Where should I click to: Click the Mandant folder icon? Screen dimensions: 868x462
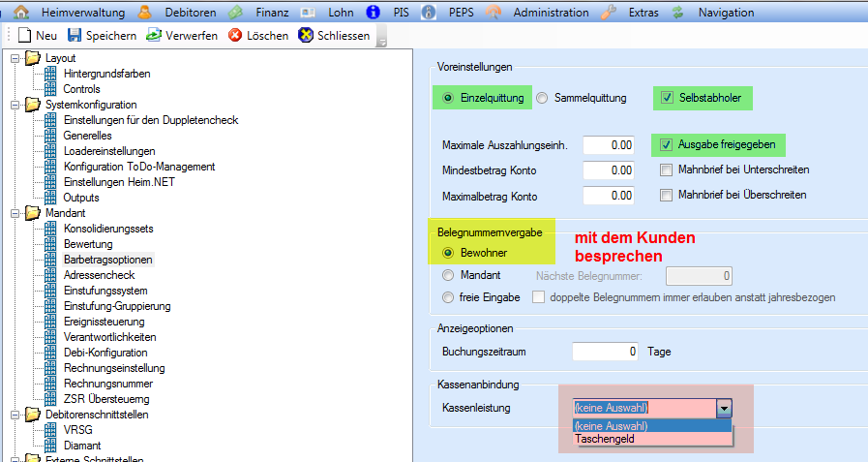pyautogui.click(x=33, y=213)
